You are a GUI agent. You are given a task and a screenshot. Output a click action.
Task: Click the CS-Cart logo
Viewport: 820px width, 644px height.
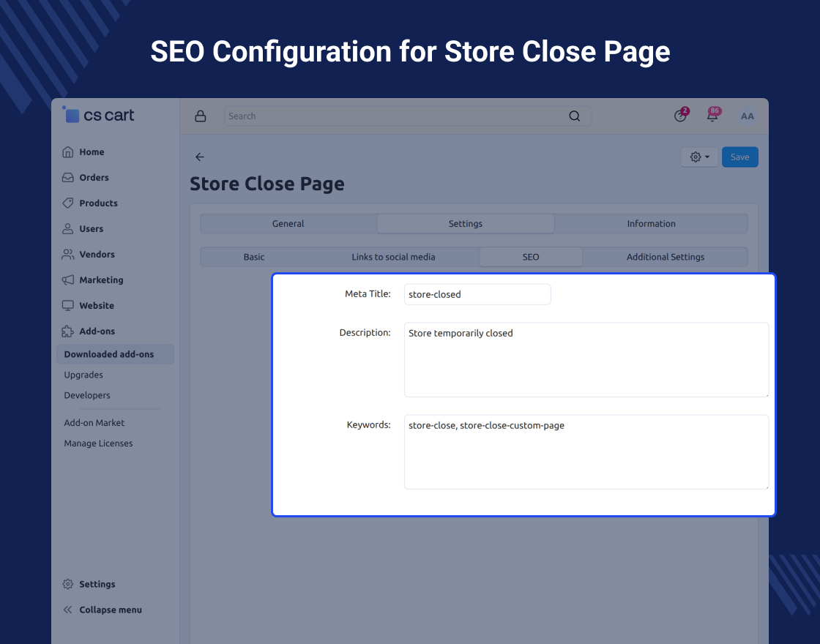[x=98, y=115]
